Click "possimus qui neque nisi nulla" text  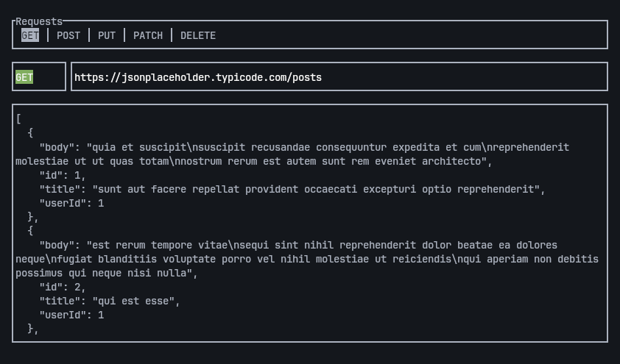click(107, 273)
